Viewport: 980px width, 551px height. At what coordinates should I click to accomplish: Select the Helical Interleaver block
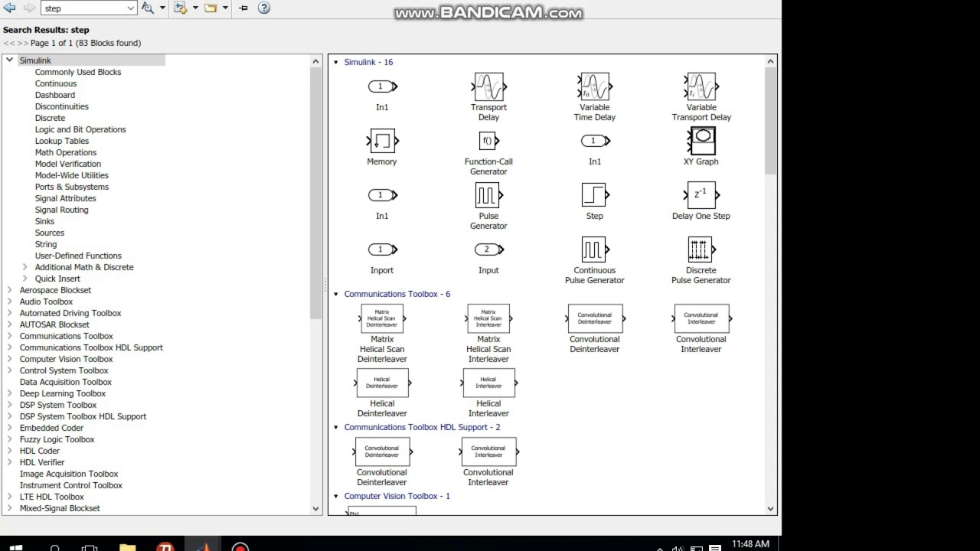coord(488,393)
